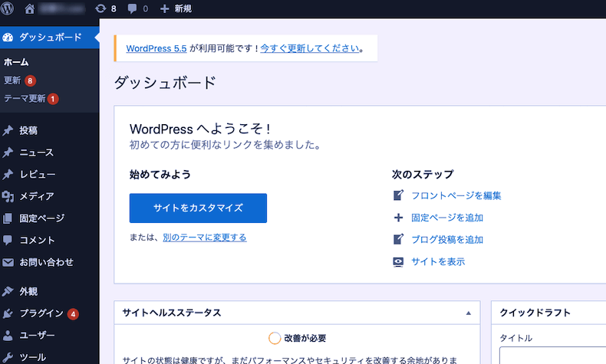Screen dimensions: 606x364
Task: Click フロントページを編集 link
Action: 456,195
